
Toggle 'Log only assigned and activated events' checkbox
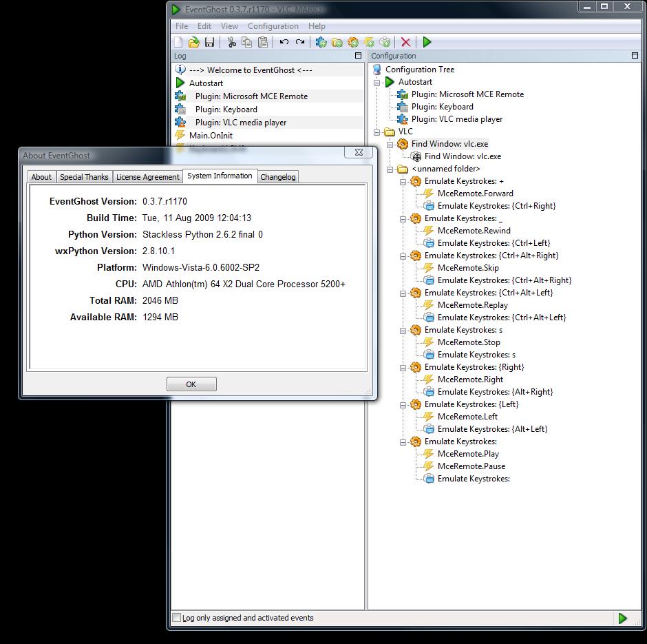pyautogui.click(x=177, y=618)
